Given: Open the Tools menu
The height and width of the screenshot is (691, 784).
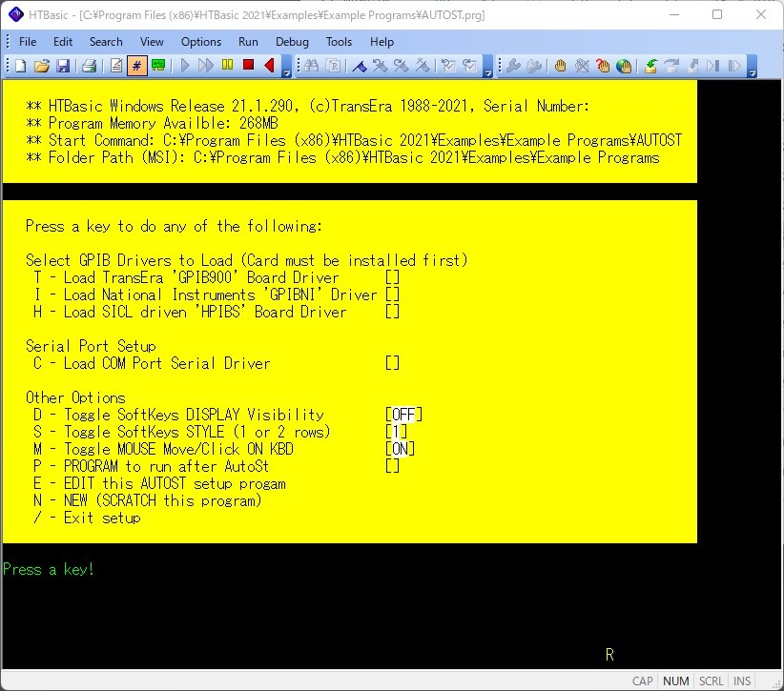Looking at the screenshot, I should pos(339,42).
